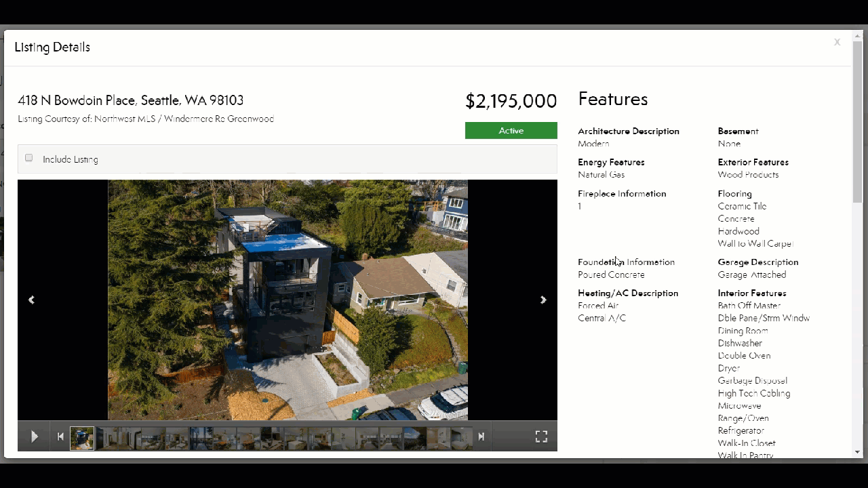This screenshot has width=868, height=488.
Task: Click the 418 N Bowdoin Place address
Action: tap(130, 100)
